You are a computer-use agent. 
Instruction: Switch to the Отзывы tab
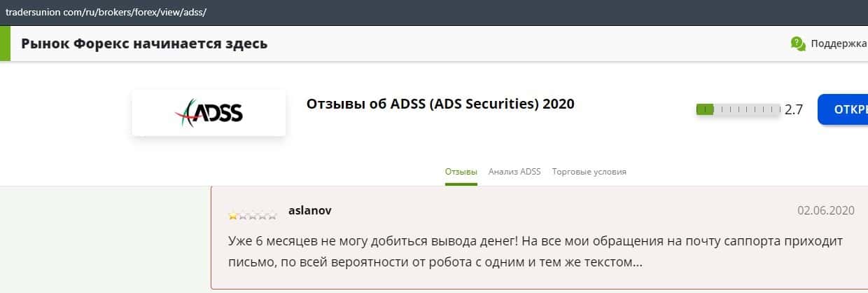[x=461, y=172]
